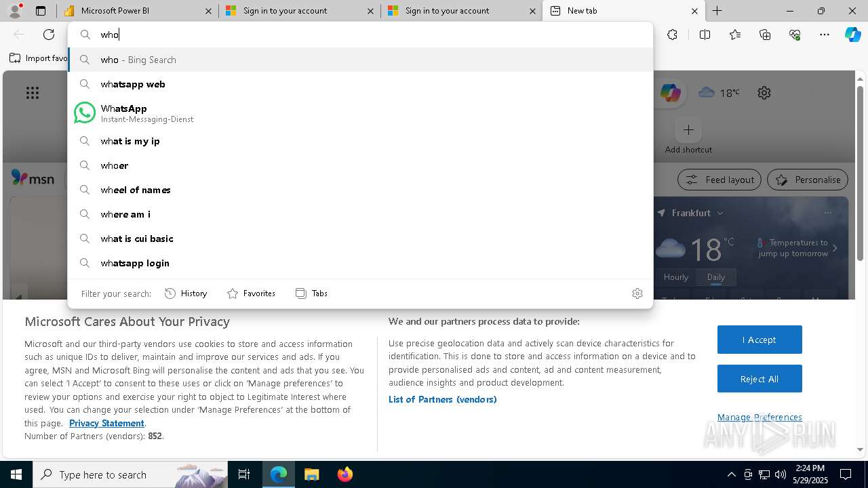Click the WhatsApp logo suggestion icon

click(85, 113)
